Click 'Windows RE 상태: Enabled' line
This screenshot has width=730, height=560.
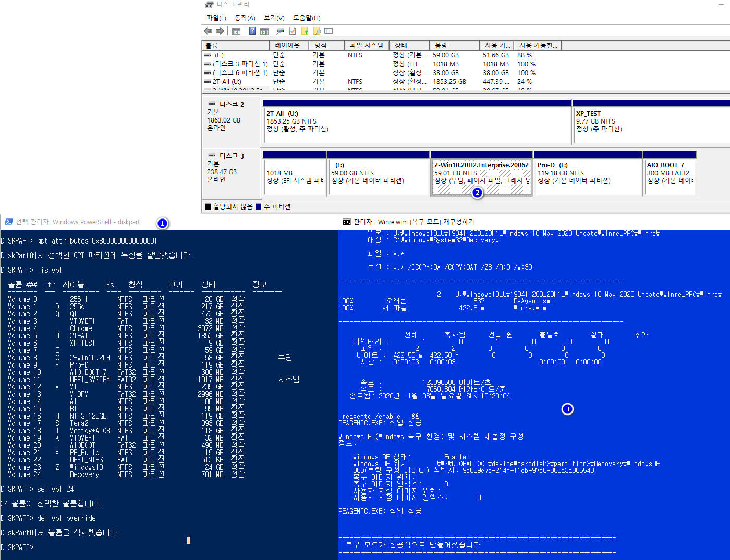pyautogui.click(x=411, y=457)
